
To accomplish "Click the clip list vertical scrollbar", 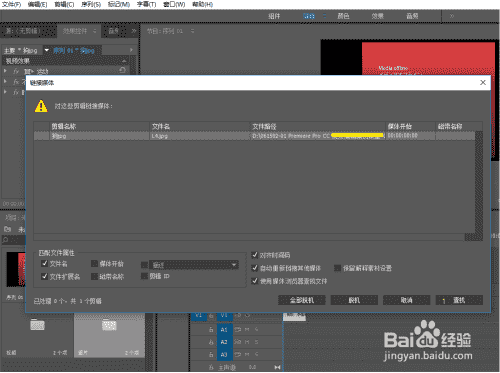I will click(479, 185).
